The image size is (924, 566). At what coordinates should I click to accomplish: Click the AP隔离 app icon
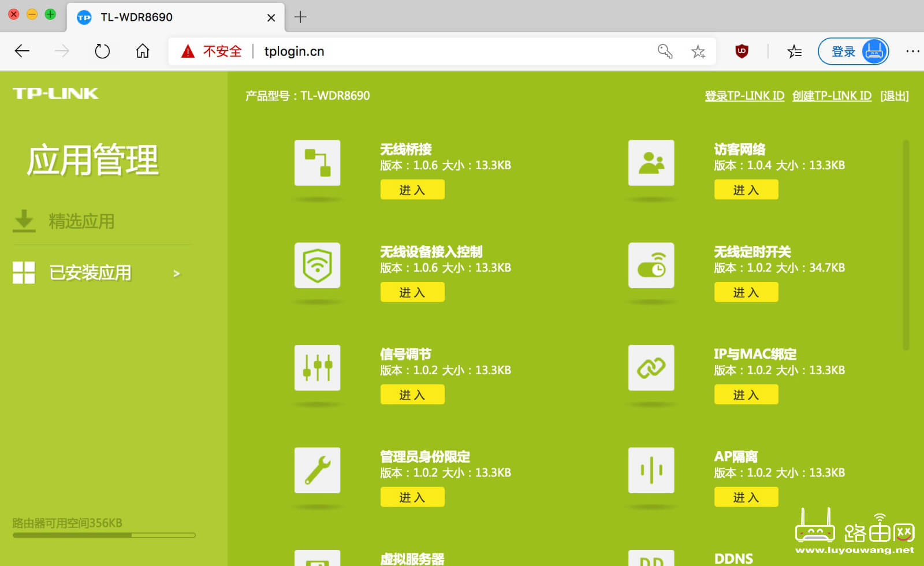(x=651, y=470)
